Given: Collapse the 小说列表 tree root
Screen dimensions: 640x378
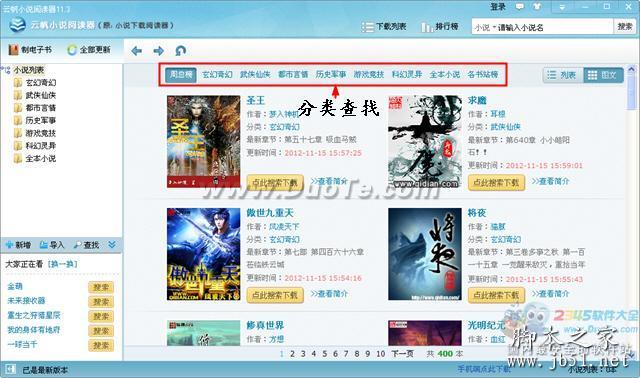Looking at the screenshot, I should 7,70.
